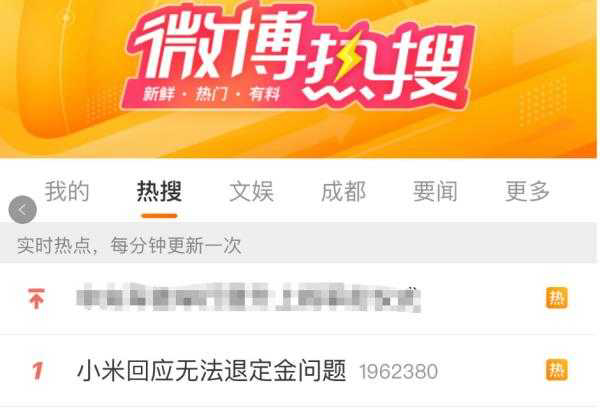The height and width of the screenshot is (411, 600).
Task: Click the 微博热搜 banner title logo
Action: click(x=300, y=57)
